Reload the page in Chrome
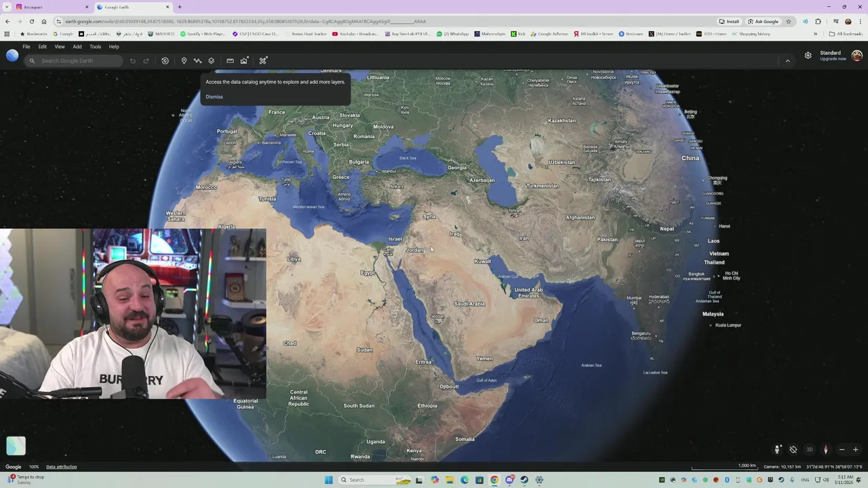This screenshot has width=868, height=488. [31, 22]
